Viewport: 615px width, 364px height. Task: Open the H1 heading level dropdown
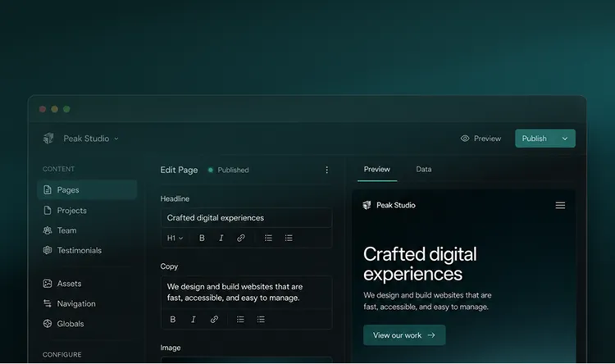click(x=175, y=238)
